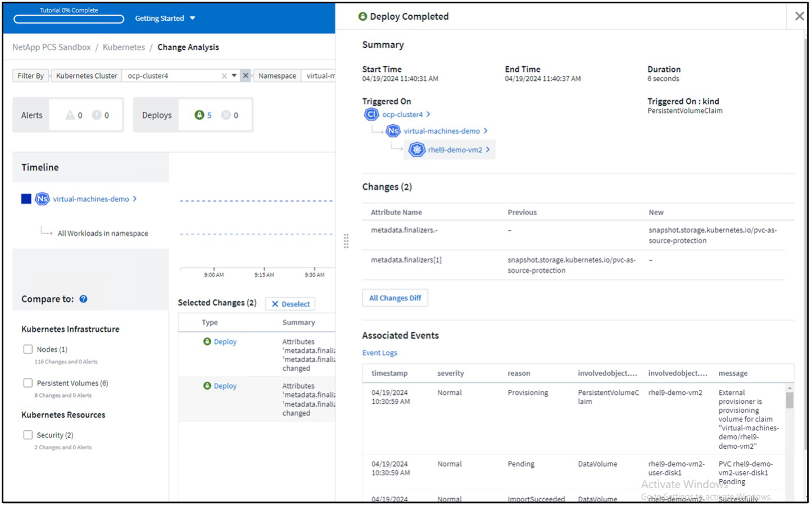Check the Persistent Volumes (6) box
The width and height of the screenshot is (812, 506).
pos(28,383)
